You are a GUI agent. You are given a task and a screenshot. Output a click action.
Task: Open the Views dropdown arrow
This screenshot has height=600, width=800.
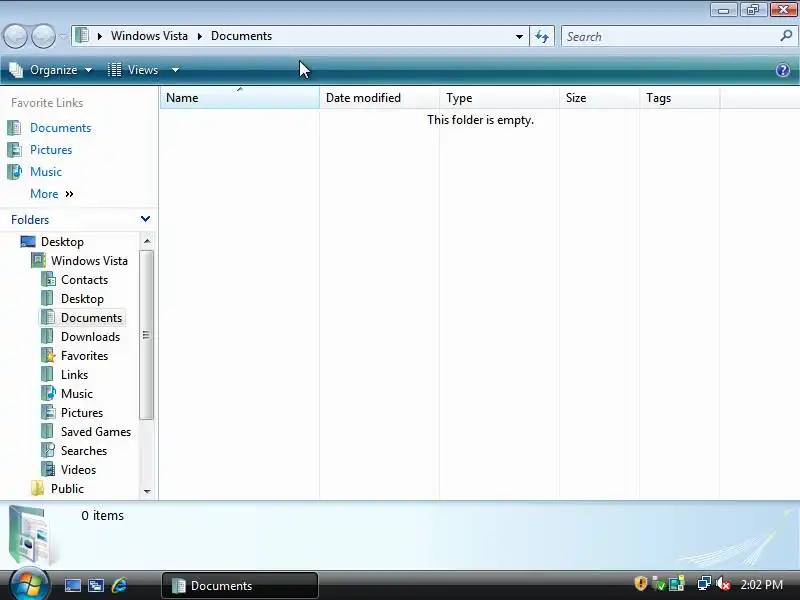(x=175, y=70)
